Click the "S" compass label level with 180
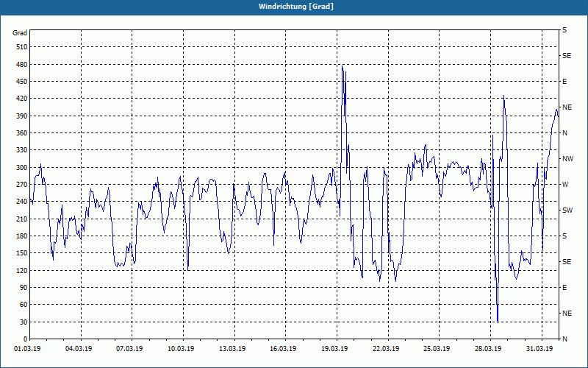This screenshot has height=368, width=588. (x=564, y=236)
